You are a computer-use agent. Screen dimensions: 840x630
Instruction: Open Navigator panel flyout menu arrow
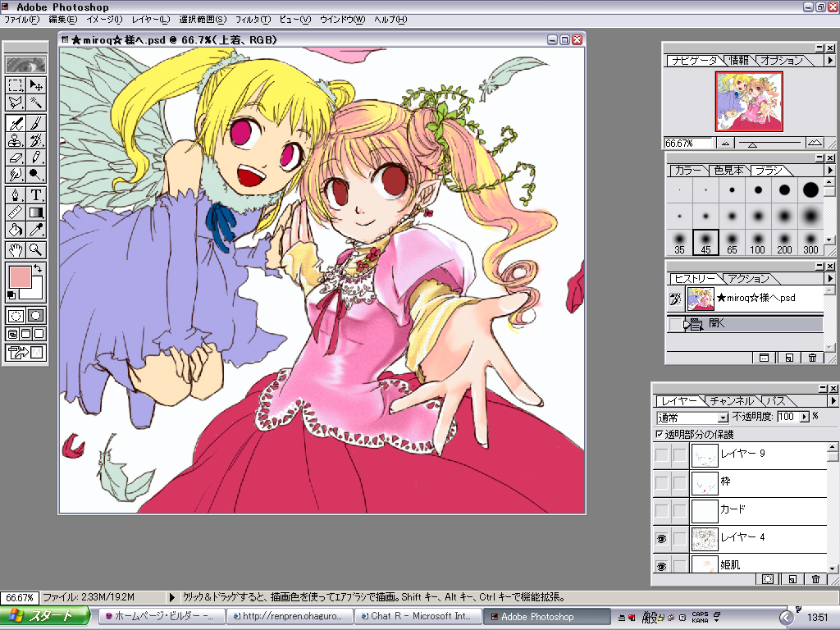(x=830, y=61)
